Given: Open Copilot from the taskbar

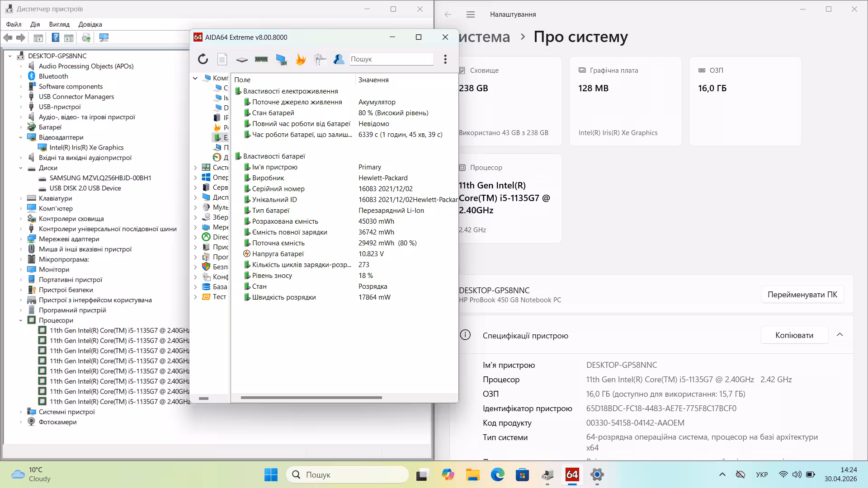Looking at the screenshot, I should [448, 474].
